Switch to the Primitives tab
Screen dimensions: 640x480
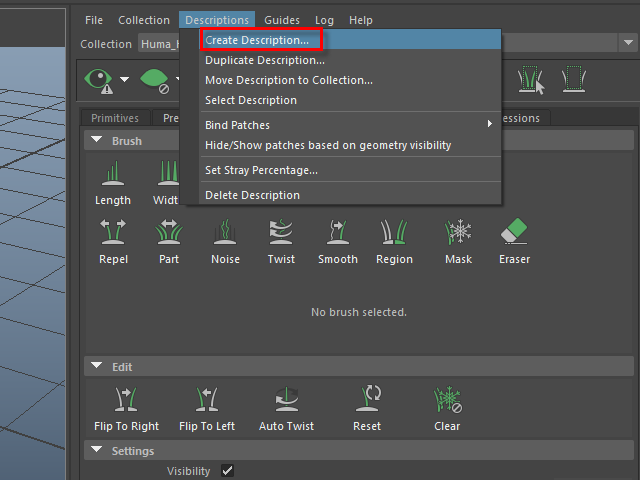pos(115,118)
